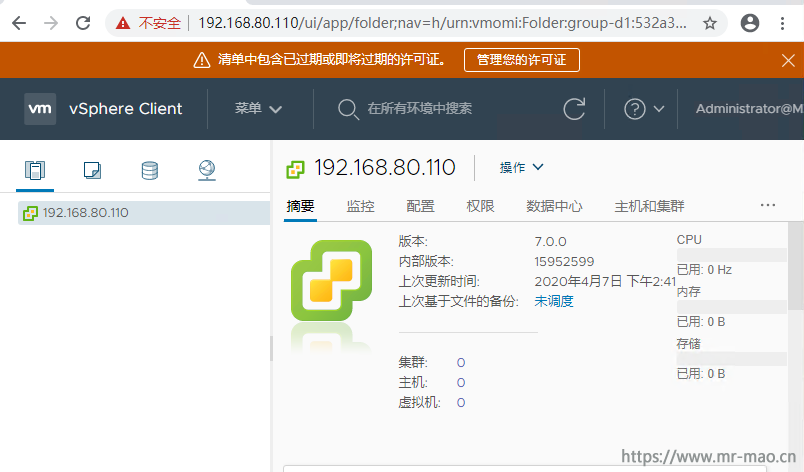Switch to 主机和集群 tab
Image resolution: width=804 pixels, height=472 pixels.
point(649,206)
